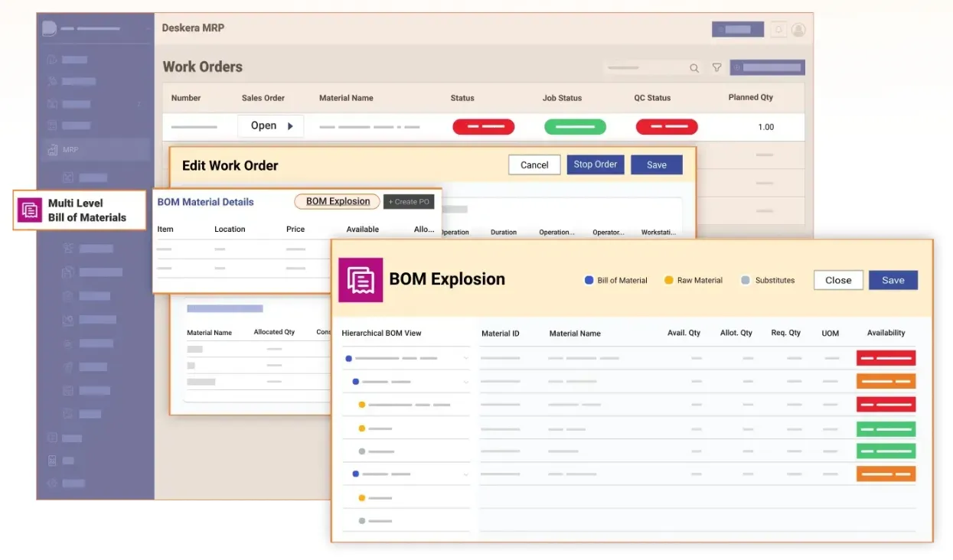953x560 pixels.
Task: Collapse the topmost Hierarchical BOM View row chevron
Action: click(x=465, y=358)
